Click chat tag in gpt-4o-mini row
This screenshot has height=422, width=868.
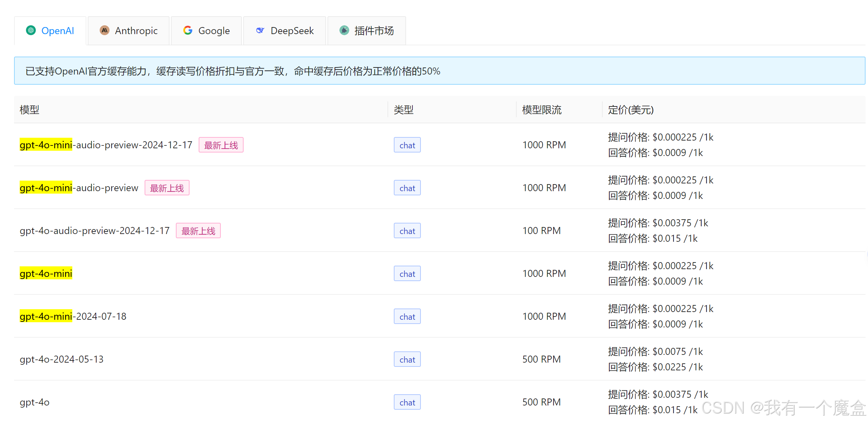coord(407,274)
